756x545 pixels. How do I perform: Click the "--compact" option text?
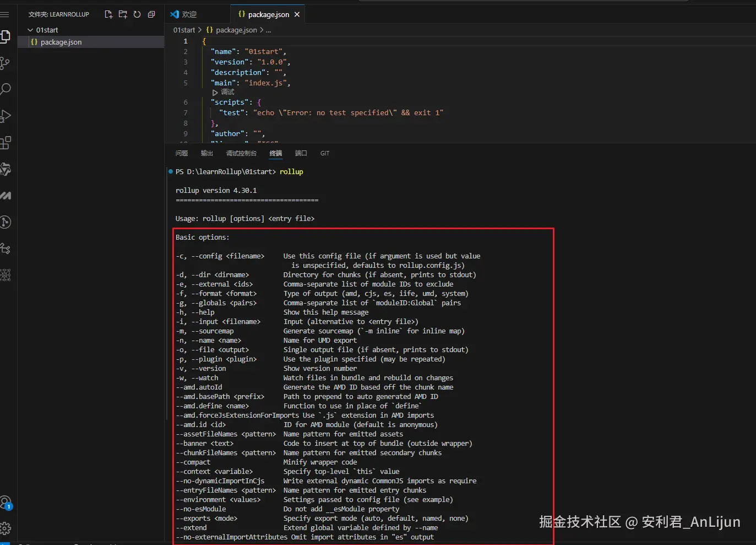tap(193, 462)
